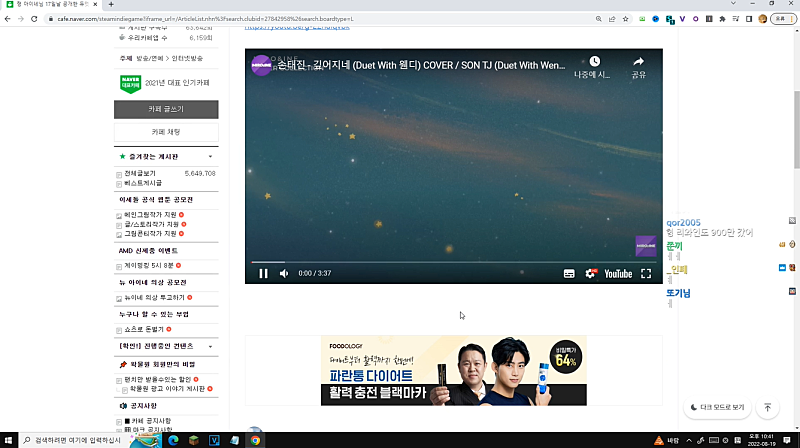Click the share arrow on the video
800x448 pixels.
pyautogui.click(x=638, y=62)
